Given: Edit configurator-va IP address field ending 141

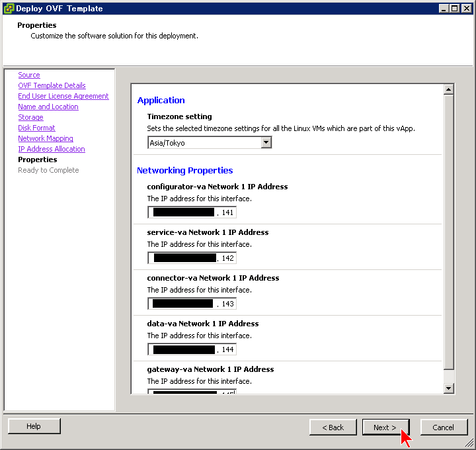Looking at the screenshot, I should click(192, 212).
